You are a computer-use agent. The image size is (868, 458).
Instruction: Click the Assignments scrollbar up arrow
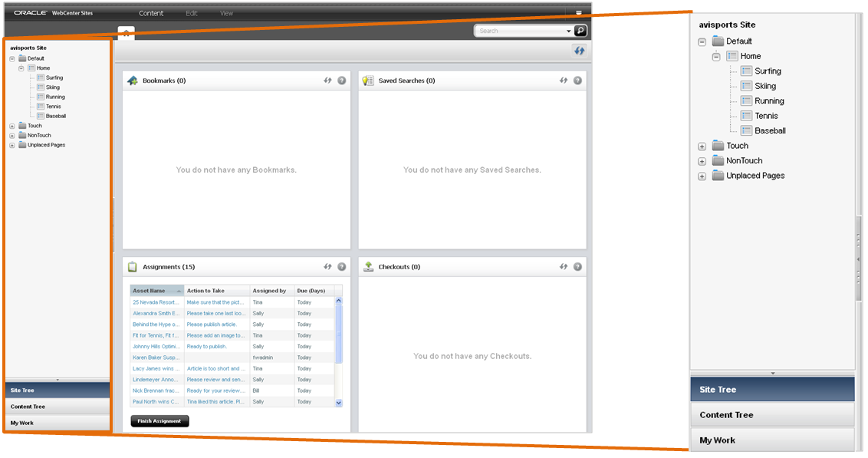pyautogui.click(x=339, y=301)
